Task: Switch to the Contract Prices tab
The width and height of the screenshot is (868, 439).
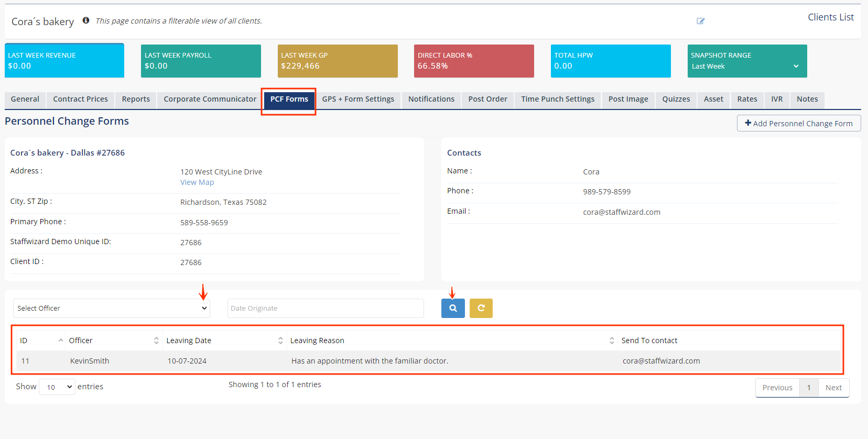Action: [x=80, y=99]
